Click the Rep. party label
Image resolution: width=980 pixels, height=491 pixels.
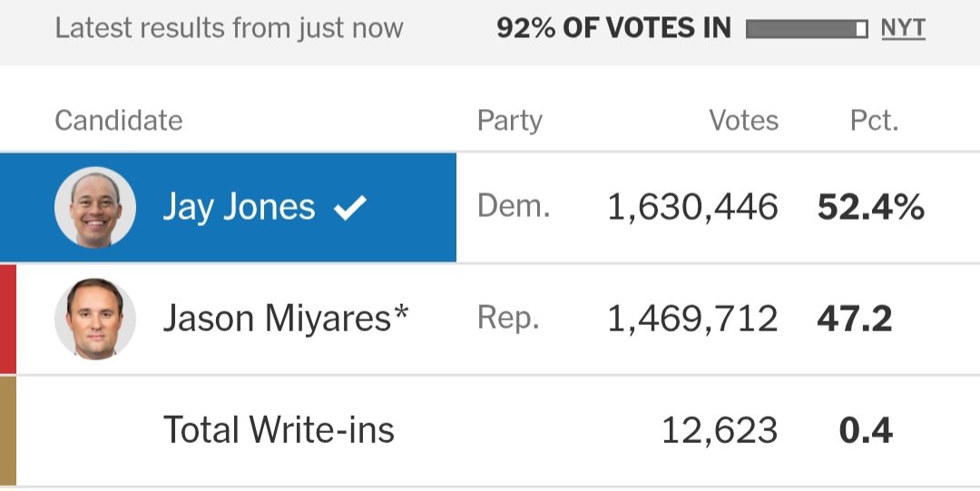tap(508, 319)
